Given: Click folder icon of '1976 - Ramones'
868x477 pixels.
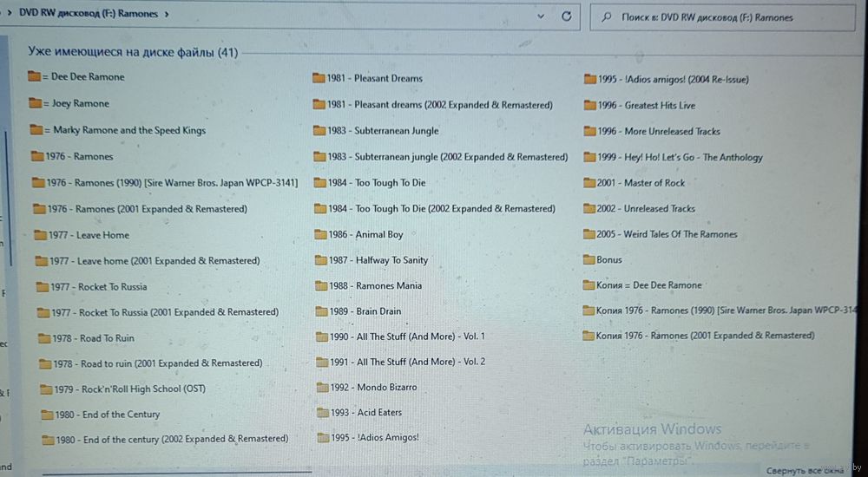Looking at the screenshot, I should (37, 157).
